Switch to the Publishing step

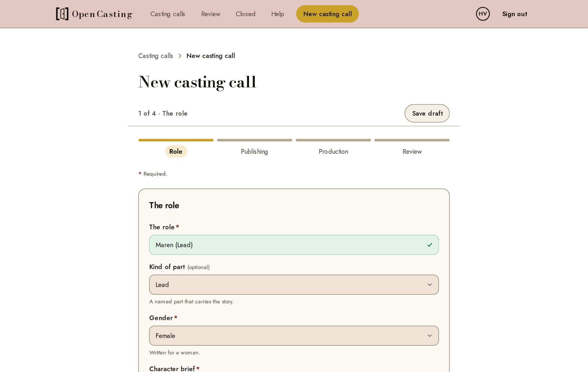click(x=255, y=151)
